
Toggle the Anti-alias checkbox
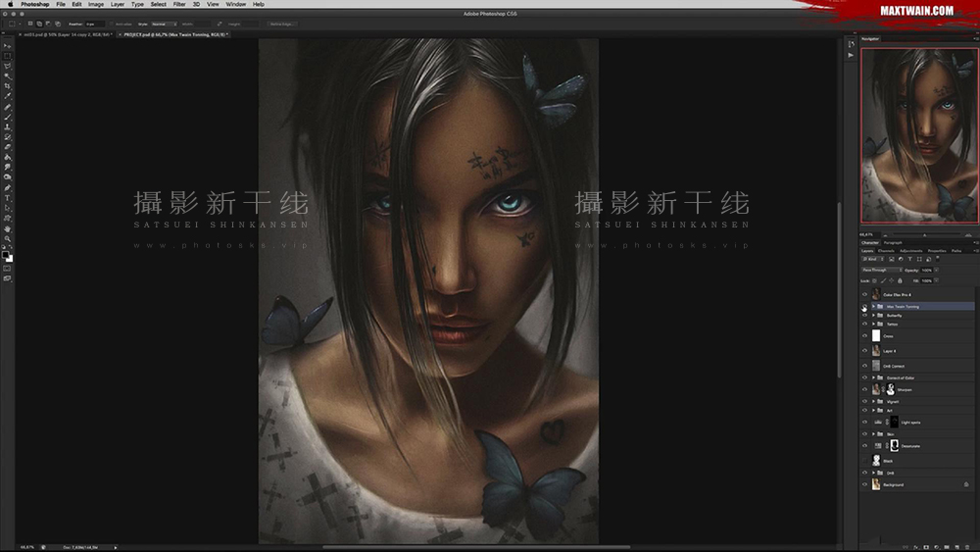point(112,24)
